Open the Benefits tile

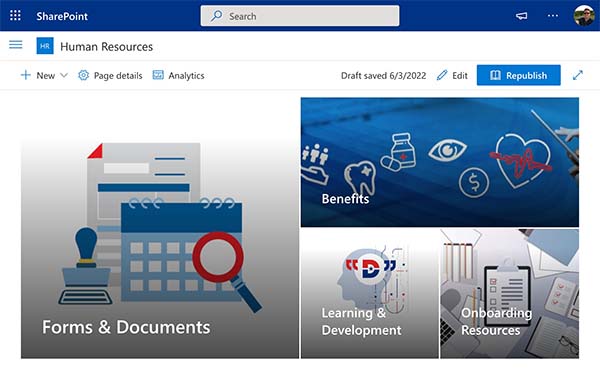440,162
